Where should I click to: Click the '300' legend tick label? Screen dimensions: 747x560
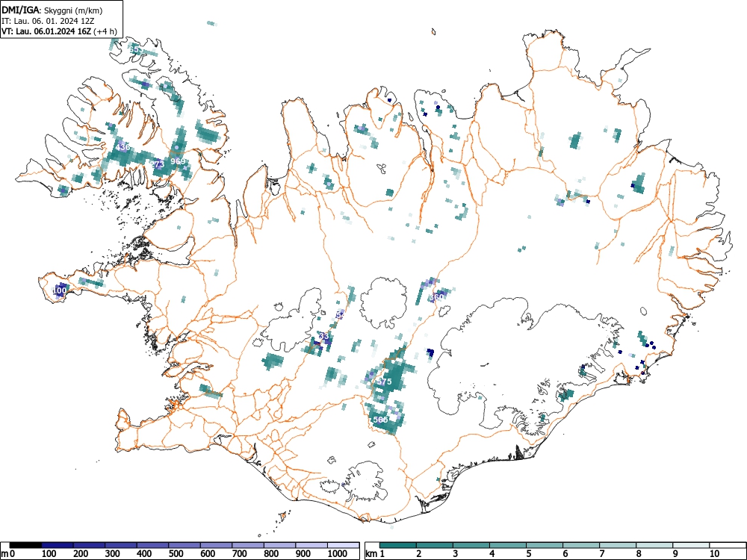pos(113,554)
